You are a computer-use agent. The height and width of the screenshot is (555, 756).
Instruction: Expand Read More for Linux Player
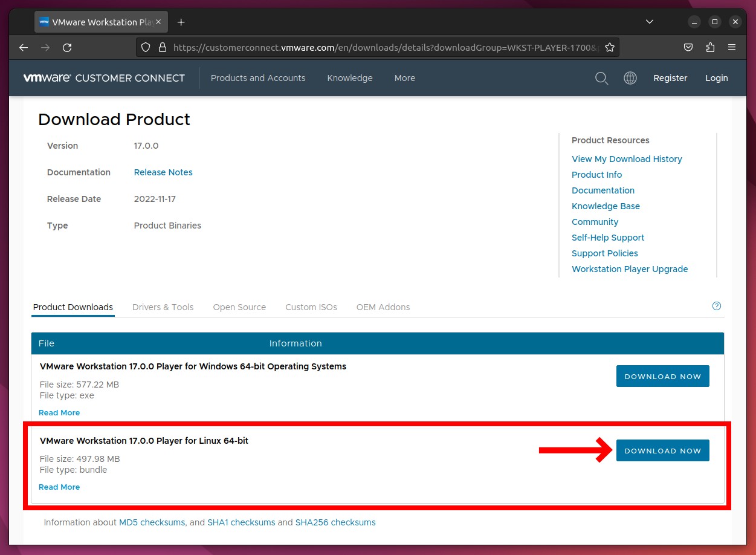tap(59, 487)
